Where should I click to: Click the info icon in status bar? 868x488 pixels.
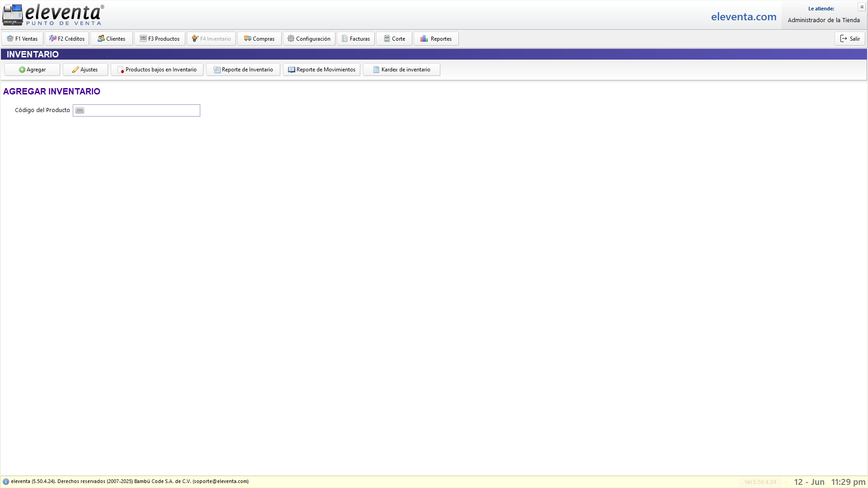[6, 482]
